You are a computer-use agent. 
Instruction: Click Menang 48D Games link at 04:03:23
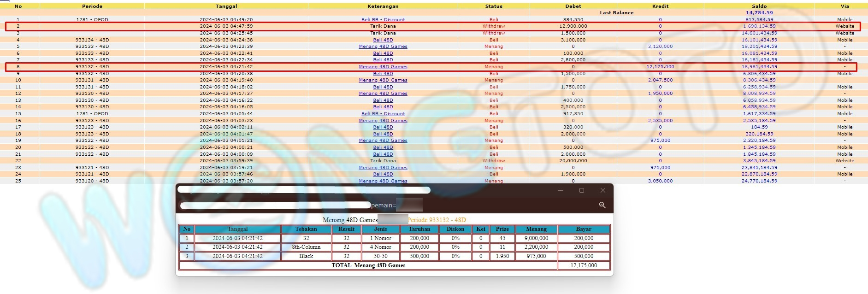383,121
